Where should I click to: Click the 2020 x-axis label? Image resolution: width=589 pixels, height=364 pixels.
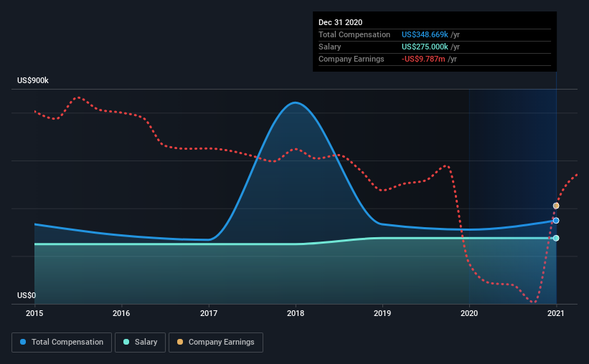(469, 313)
